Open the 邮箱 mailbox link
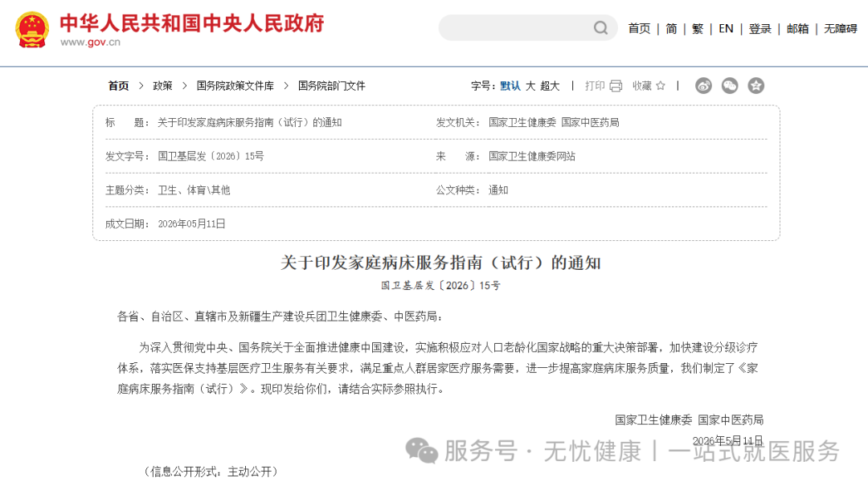 798,29
